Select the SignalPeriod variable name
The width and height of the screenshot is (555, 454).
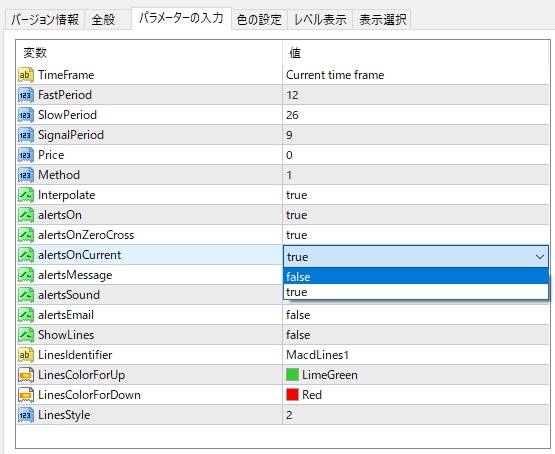(x=71, y=135)
